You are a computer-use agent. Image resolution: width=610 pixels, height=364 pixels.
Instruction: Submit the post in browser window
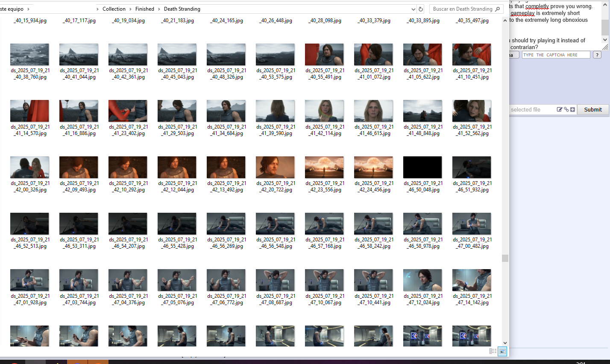pos(593,109)
